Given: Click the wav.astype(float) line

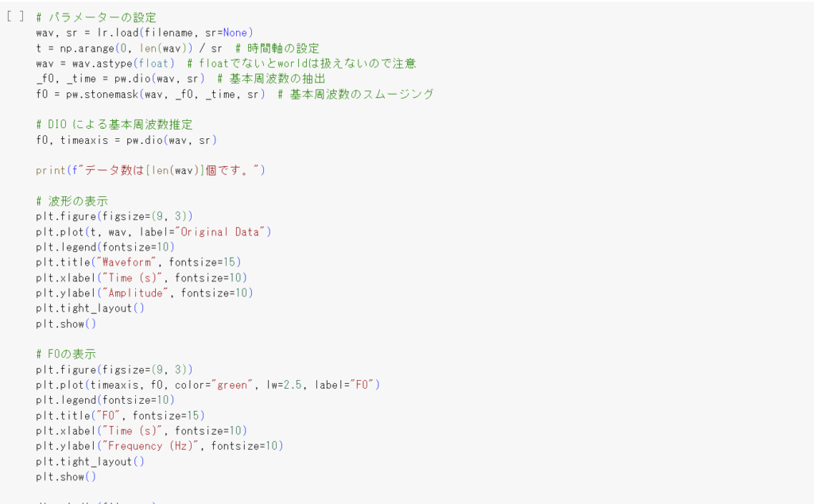Looking at the screenshot, I should (x=226, y=64).
